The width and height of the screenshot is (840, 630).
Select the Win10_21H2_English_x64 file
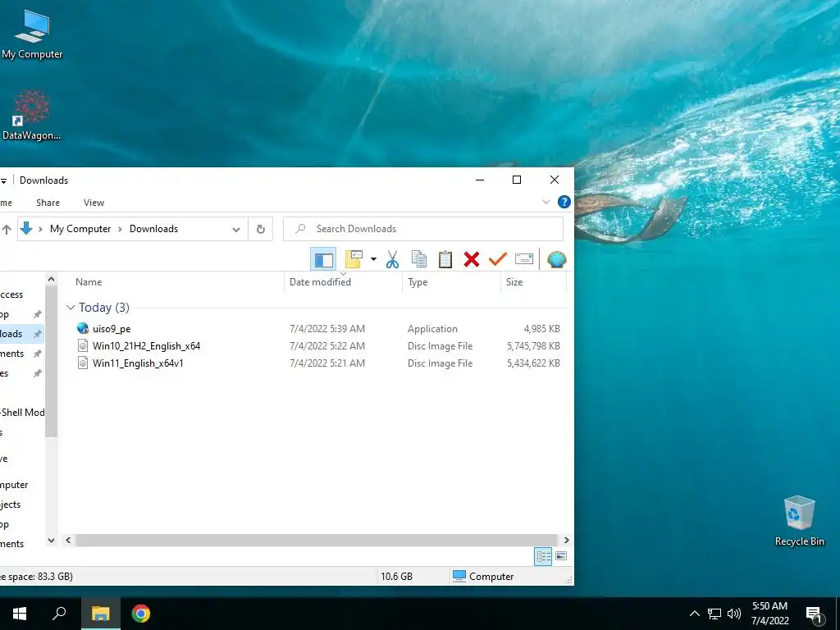coord(146,346)
